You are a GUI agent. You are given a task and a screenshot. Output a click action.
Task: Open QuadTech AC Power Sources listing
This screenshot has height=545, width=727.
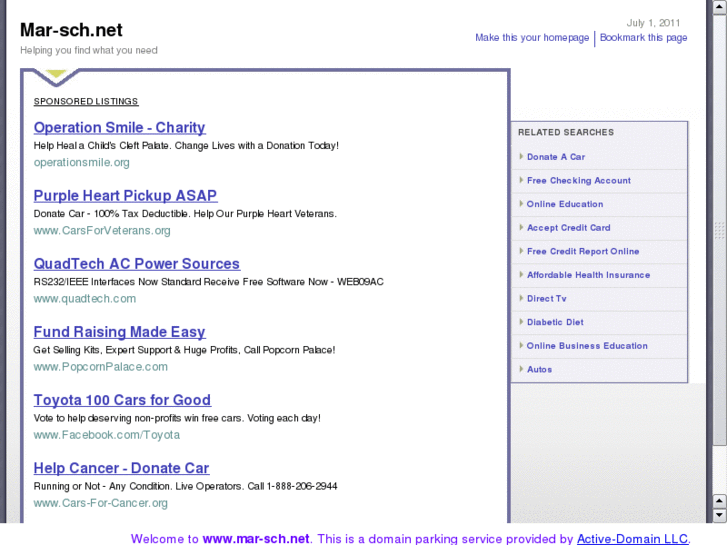[x=137, y=264]
